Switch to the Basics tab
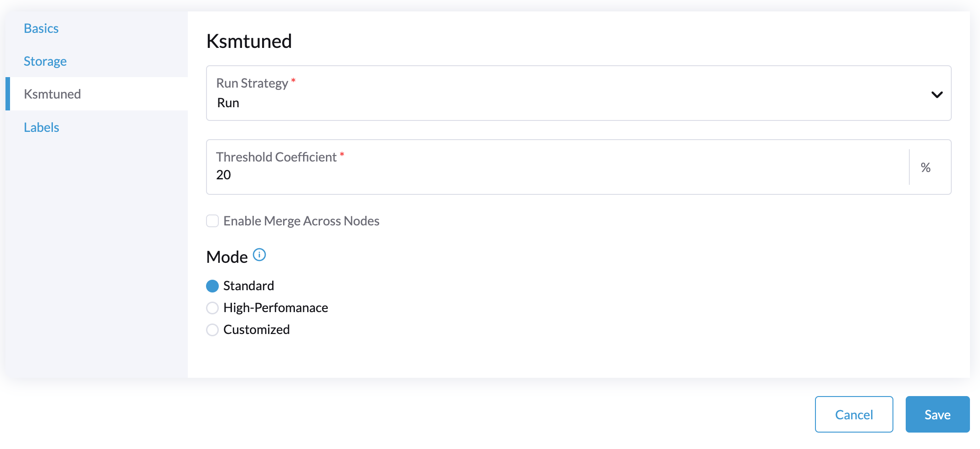980x449 pixels. coord(41,28)
